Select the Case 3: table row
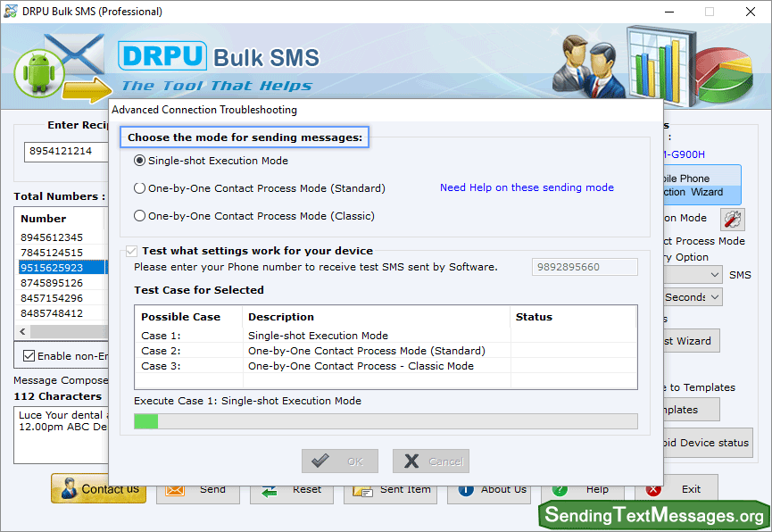 (386, 366)
